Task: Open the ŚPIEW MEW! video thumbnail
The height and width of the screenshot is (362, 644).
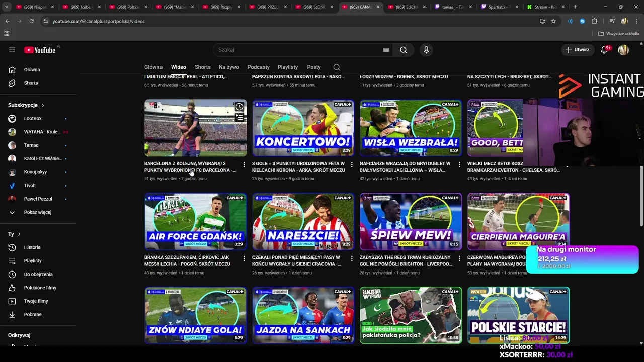Action: point(411,222)
